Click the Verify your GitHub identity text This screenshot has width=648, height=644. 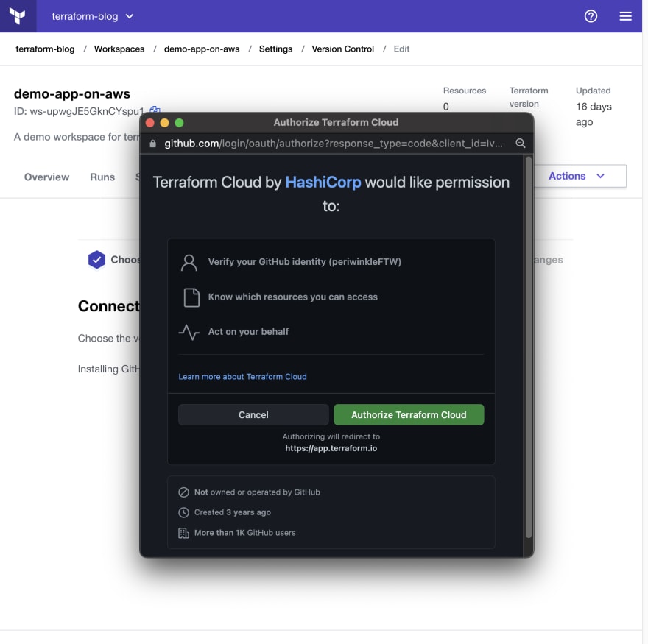305,261
